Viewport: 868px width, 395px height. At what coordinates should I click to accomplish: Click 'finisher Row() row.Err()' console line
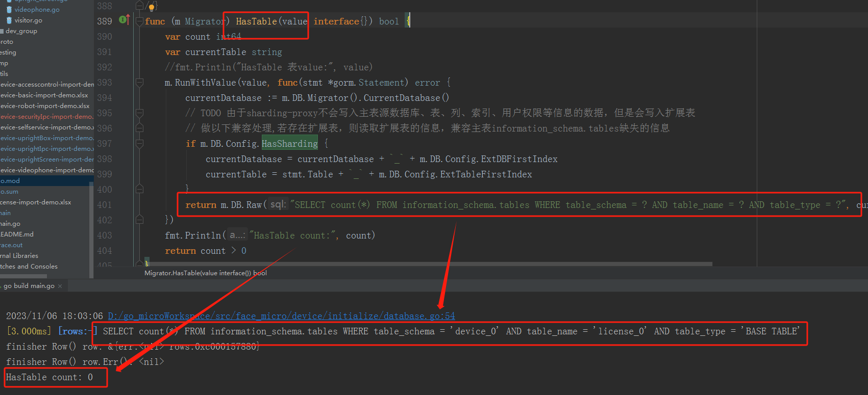click(x=85, y=362)
